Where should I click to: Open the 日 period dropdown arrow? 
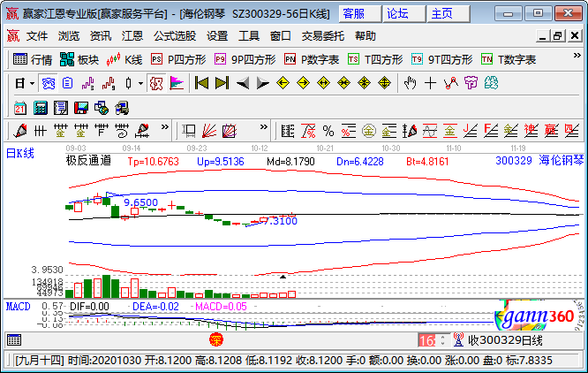33,83
